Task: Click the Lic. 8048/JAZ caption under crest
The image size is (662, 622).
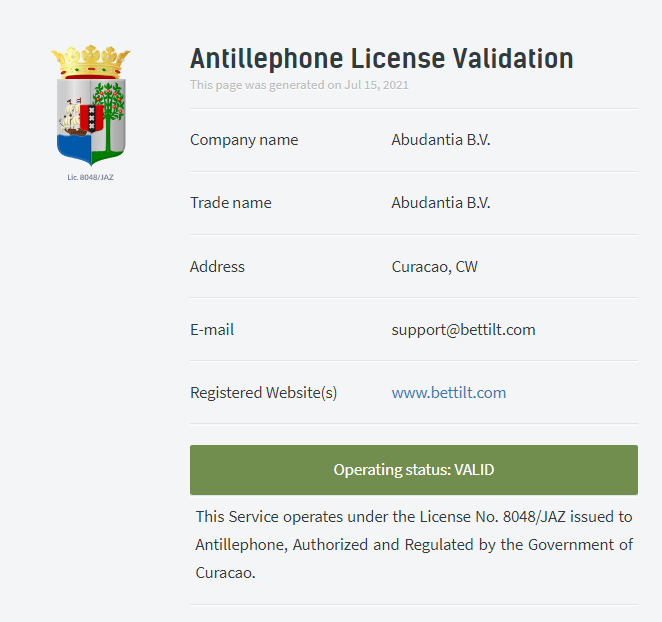Action: pos(90,177)
